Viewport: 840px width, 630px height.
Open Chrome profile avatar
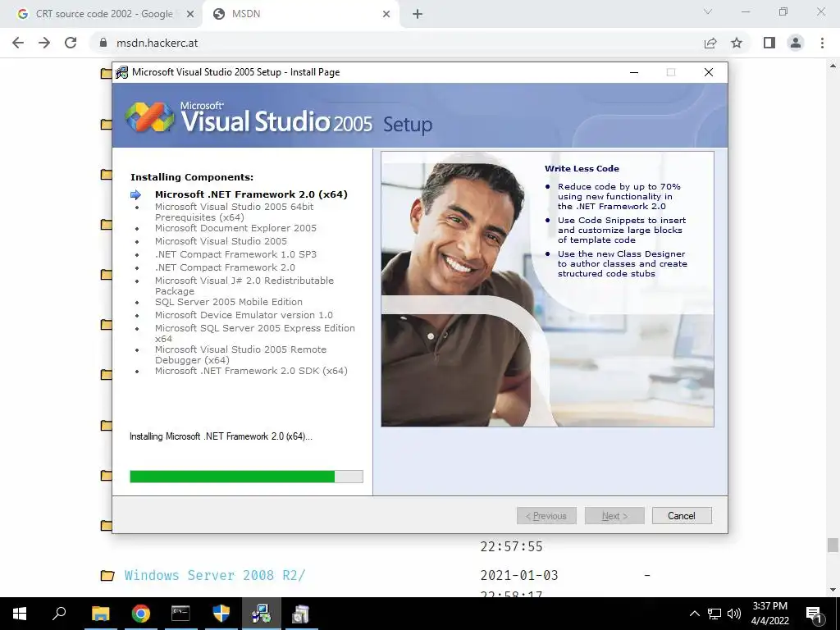796,43
